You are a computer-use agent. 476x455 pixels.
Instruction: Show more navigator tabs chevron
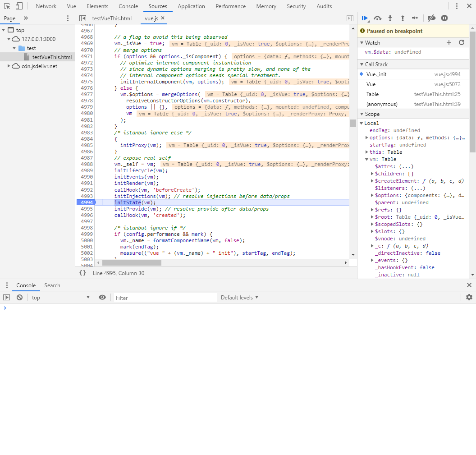[x=26, y=18]
